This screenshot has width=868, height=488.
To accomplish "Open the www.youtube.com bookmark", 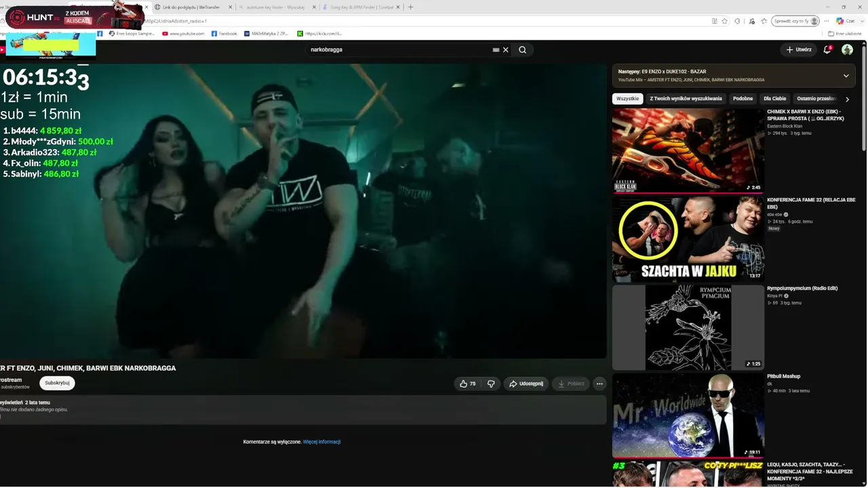I will coord(183,33).
